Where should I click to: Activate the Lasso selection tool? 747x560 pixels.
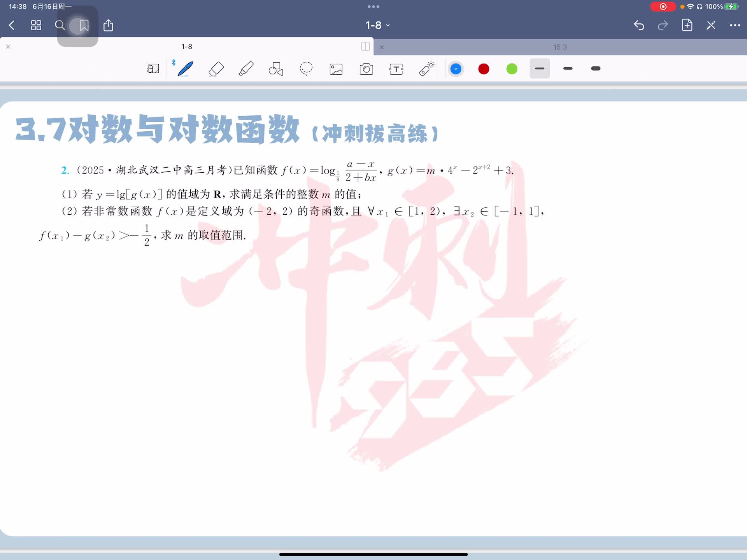point(306,69)
